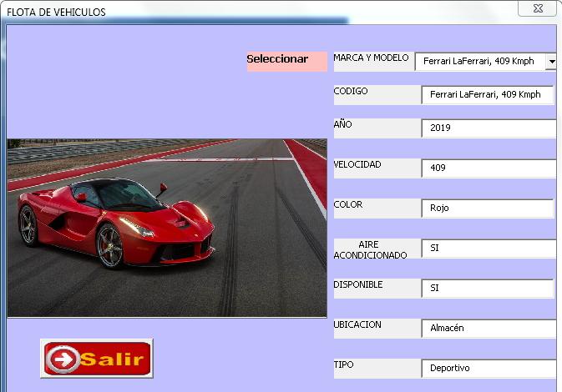The width and height of the screenshot is (562, 392).
Task: Click the FLOTA DE VEHICULOS title text
Action: (56, 13)
